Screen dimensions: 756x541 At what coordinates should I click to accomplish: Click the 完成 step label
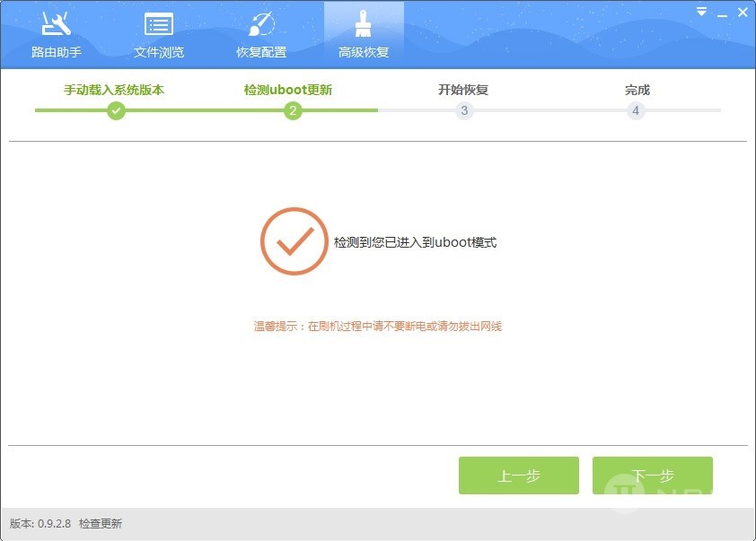coord(637,90)
